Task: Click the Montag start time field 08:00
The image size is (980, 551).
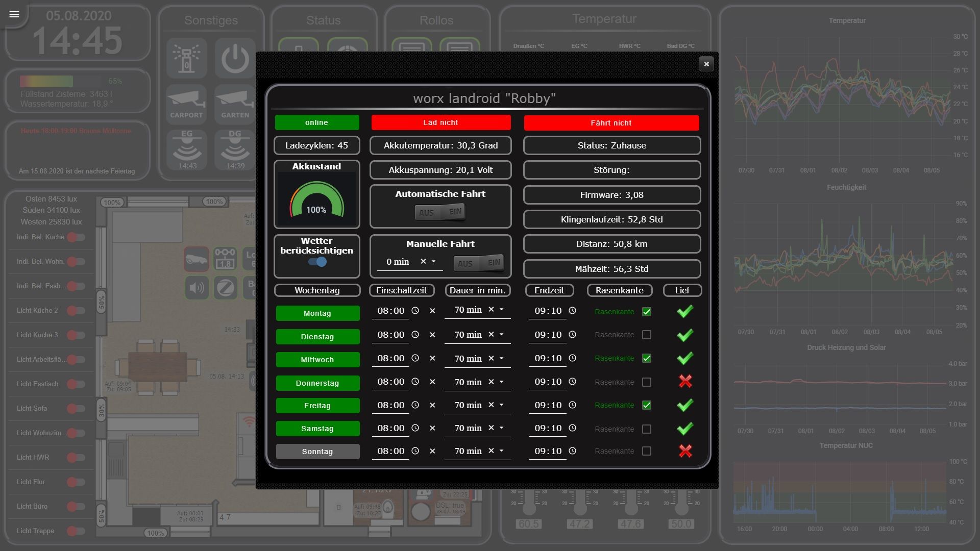Action: click(391, 311)
